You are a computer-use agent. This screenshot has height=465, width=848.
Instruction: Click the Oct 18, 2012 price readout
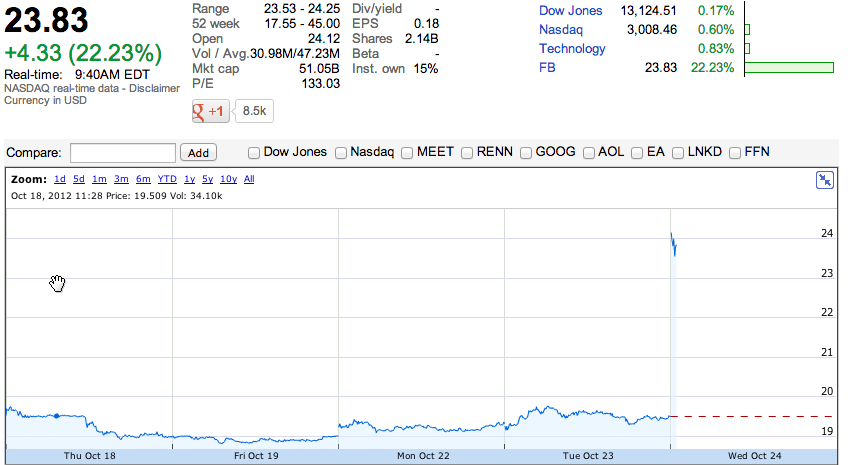point(116,196)
